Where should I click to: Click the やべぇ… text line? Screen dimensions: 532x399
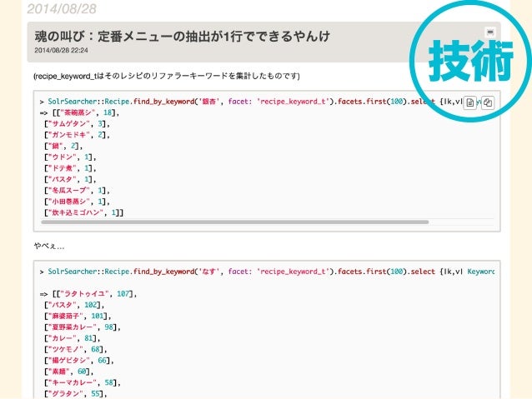(x=49, y=246)
